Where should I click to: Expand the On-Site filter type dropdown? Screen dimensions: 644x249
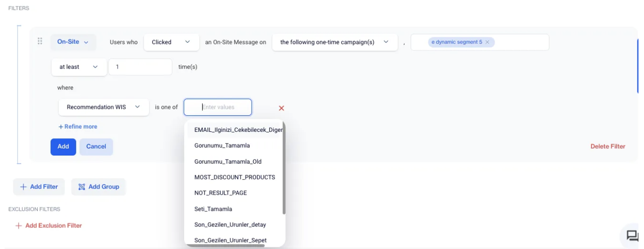pyautogui.click(x=73, y=42)
